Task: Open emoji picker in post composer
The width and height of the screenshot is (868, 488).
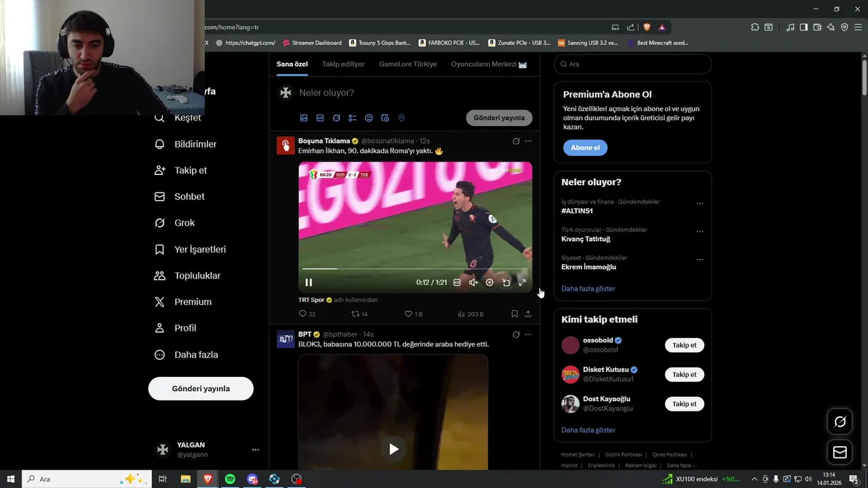Action: point(369,118)
